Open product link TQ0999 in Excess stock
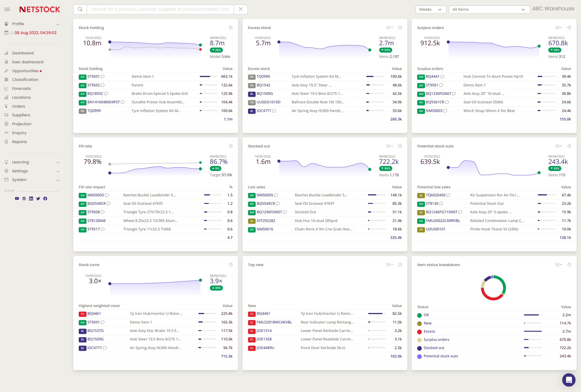Viewport: 581px width, 392px height. coord(263,76)
